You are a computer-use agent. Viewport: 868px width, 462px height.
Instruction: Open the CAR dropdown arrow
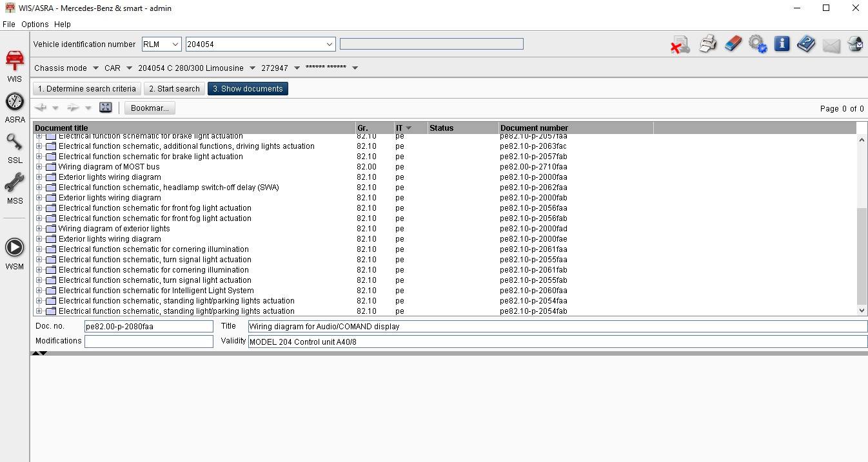point(129,68)
